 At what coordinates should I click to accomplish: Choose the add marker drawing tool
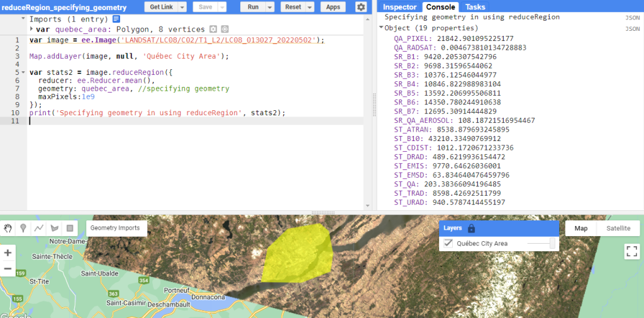pos(23,228)
